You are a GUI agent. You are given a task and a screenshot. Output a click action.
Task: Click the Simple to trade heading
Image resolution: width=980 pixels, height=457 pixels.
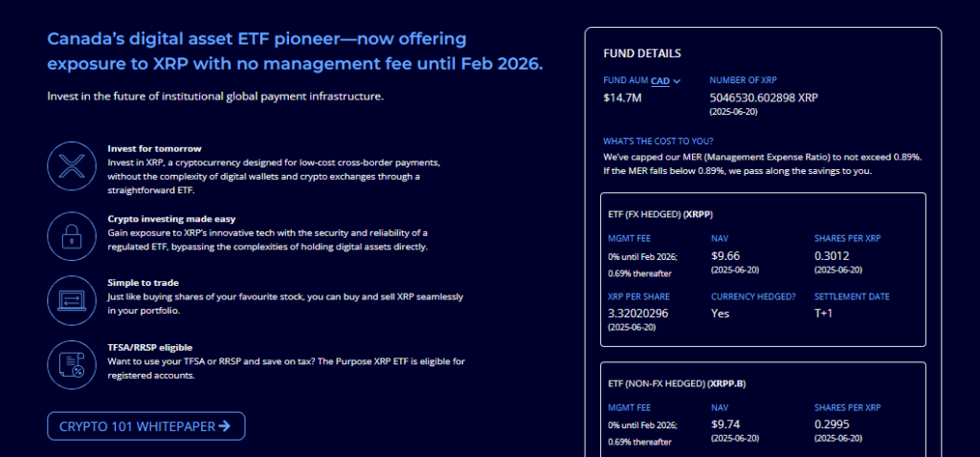(144, 283)
